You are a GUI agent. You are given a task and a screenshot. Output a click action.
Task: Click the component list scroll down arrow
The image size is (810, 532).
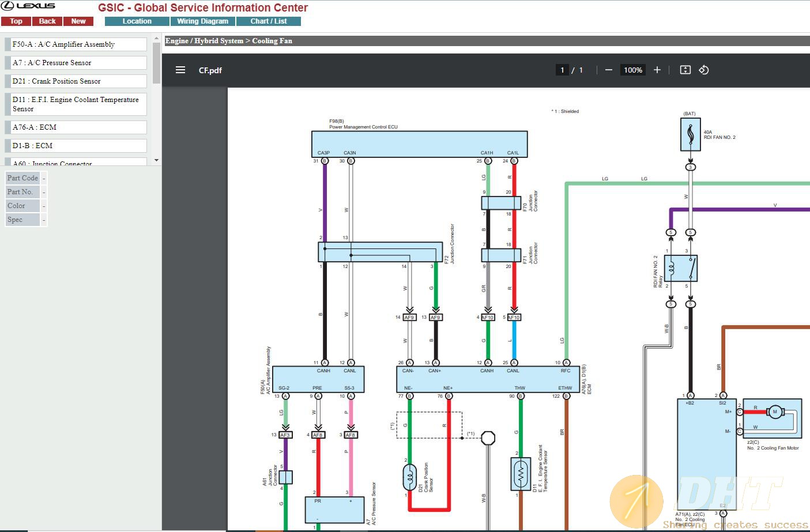(157, 160)
